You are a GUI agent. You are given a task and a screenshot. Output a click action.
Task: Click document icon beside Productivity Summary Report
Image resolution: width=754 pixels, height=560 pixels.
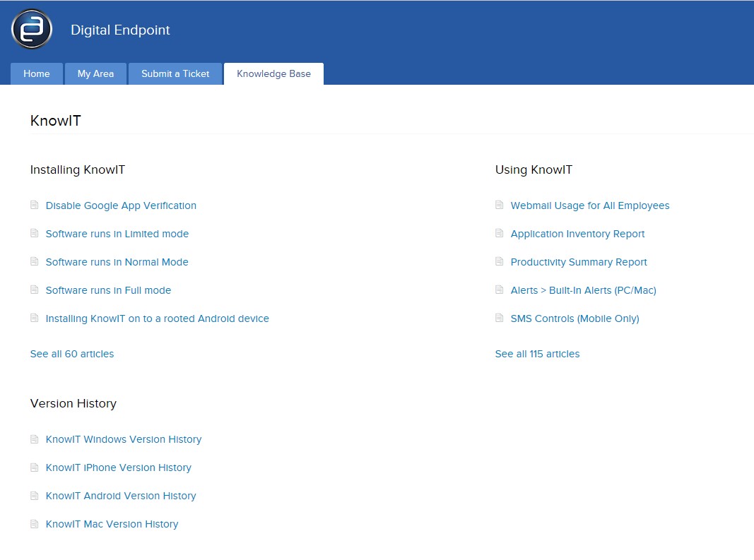tap(499, 262)
